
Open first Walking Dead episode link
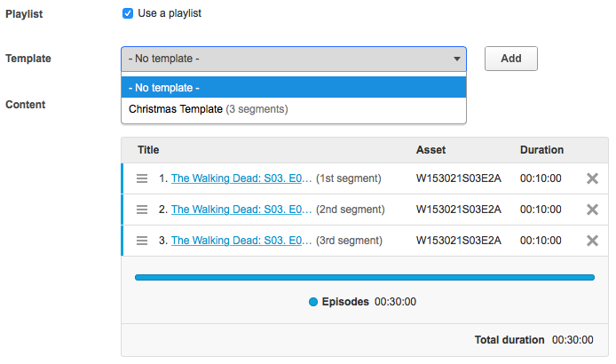(241, 178)
